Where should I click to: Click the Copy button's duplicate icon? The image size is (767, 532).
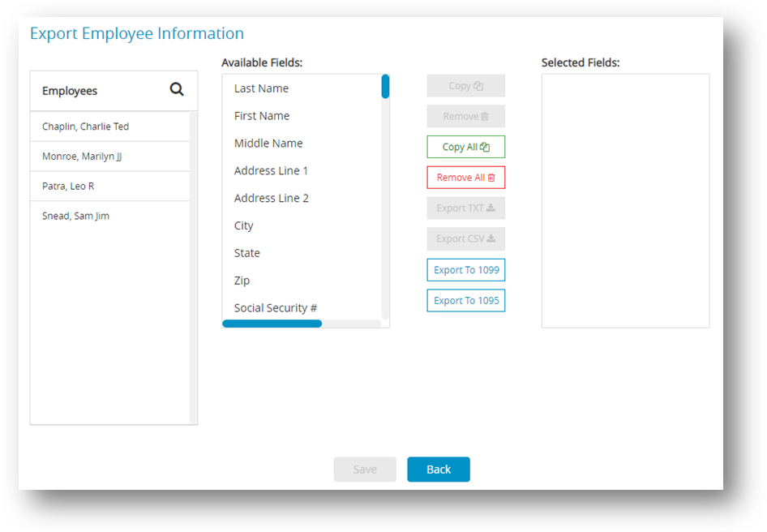(x=479, y=85)
